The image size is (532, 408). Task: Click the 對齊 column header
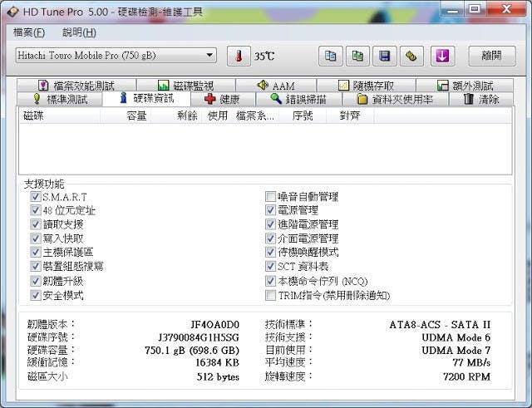350,116
